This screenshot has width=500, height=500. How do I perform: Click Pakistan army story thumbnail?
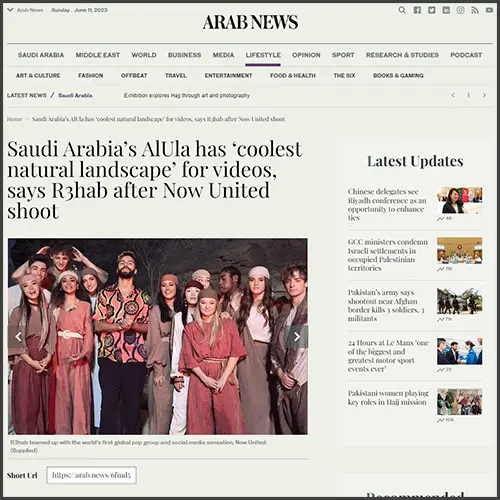coord(460,301)
